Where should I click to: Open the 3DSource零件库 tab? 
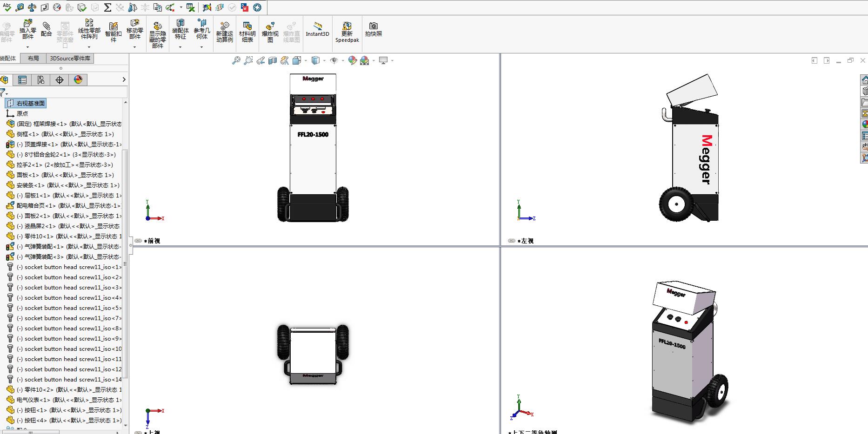(70, 59)
